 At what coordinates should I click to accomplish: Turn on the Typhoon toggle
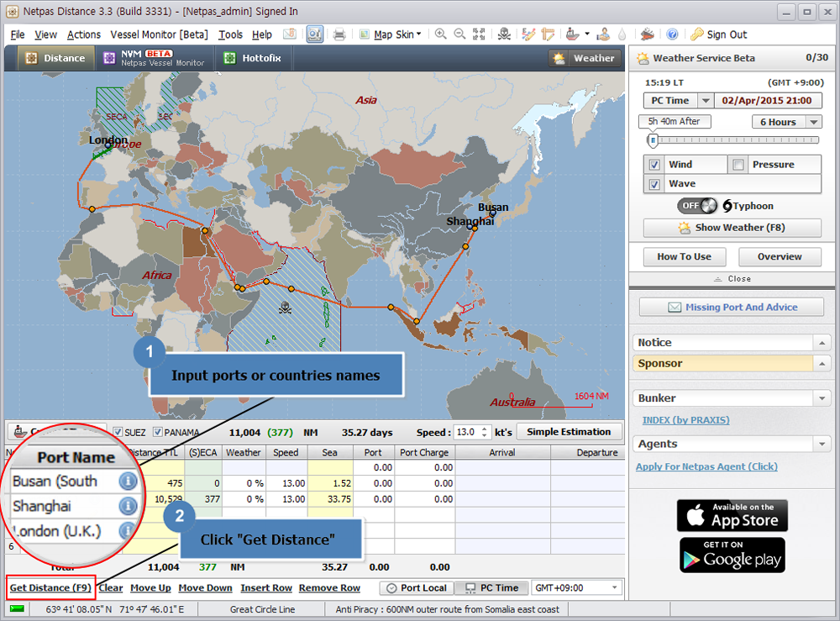[x=696, y=205]
